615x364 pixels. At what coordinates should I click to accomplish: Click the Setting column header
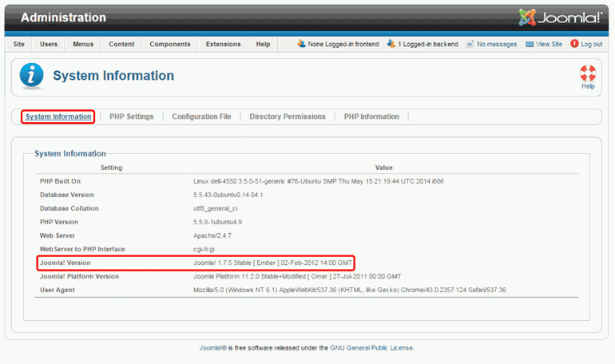click(x=111, y=168)
